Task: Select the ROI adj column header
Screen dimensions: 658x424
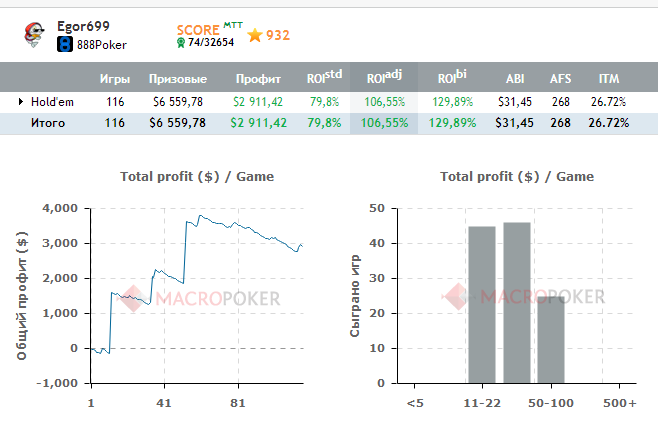Action: [384, 78]
